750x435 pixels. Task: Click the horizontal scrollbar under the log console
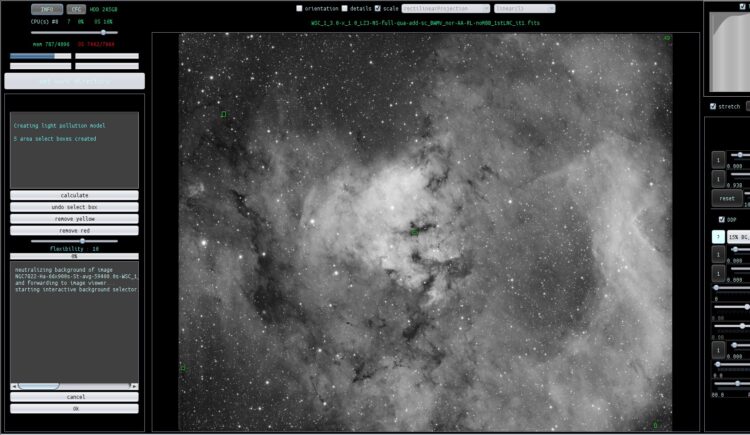click(x=74, y=386)
